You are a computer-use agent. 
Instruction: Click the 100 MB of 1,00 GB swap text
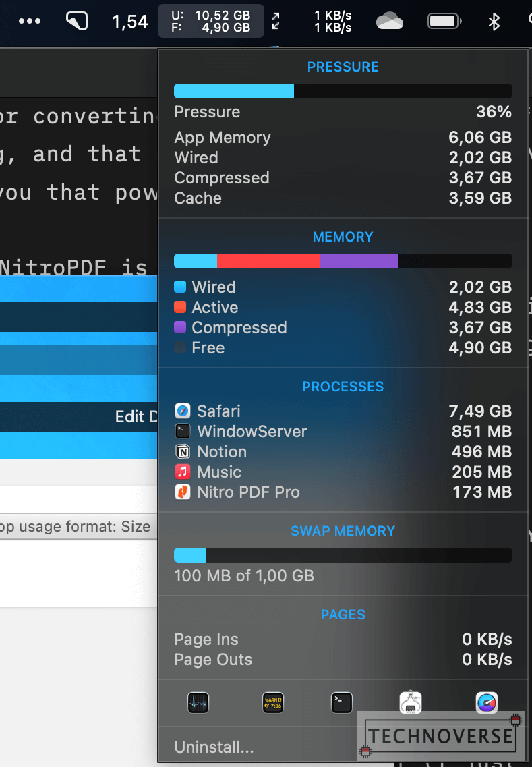coord(244,575)
